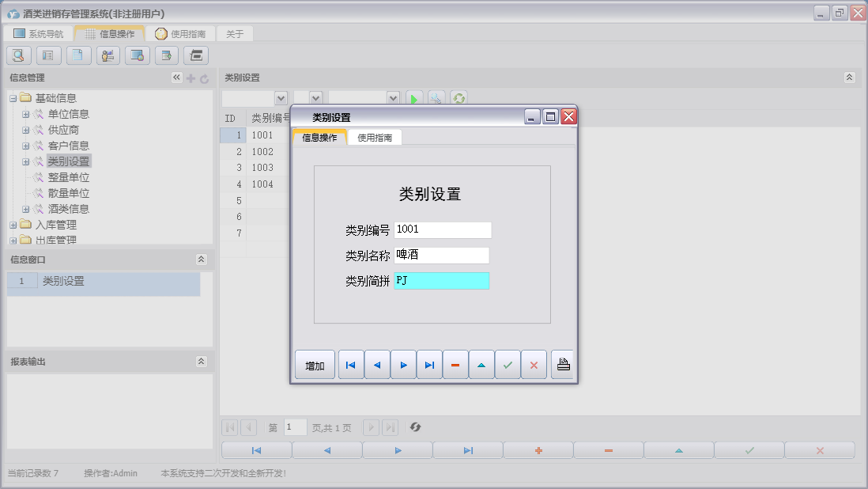Click the 增加 button

click(315, 365)
